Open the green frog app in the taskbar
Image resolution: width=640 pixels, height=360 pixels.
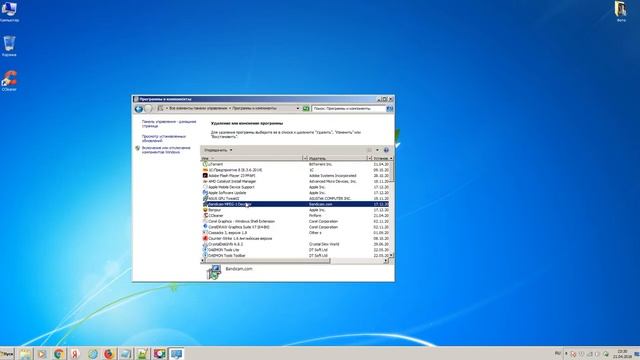[142, 354]
